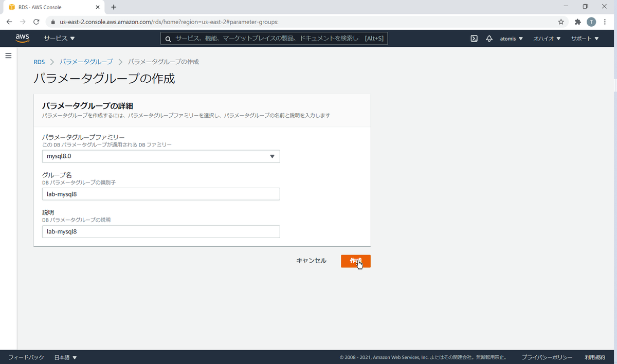Click the search magnifier in the AWS search bar
The image size is (617, 364).
coord(168,38)
